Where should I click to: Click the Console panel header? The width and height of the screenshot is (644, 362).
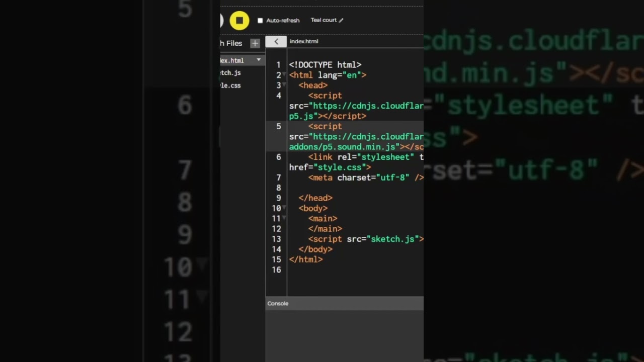(x=345, y=304)
